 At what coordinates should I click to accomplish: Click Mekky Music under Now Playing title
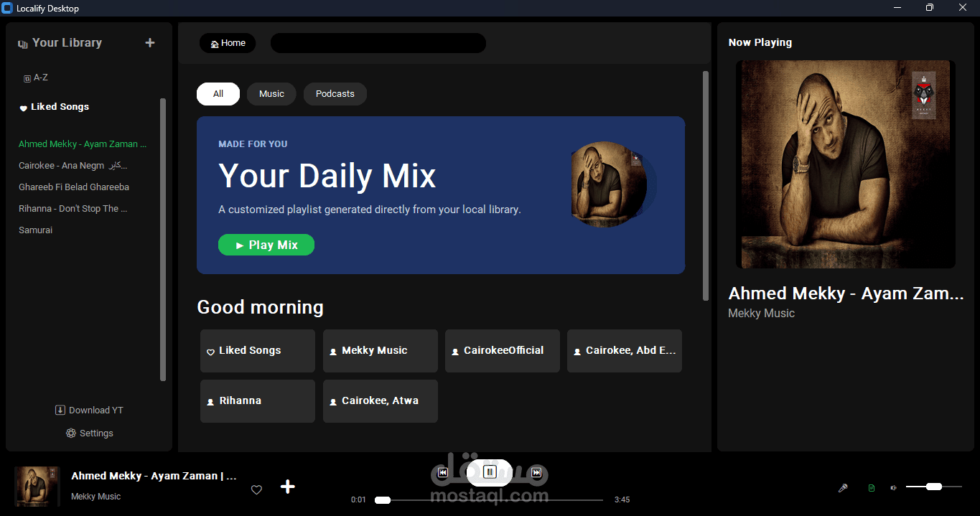[x=761, y=314]
